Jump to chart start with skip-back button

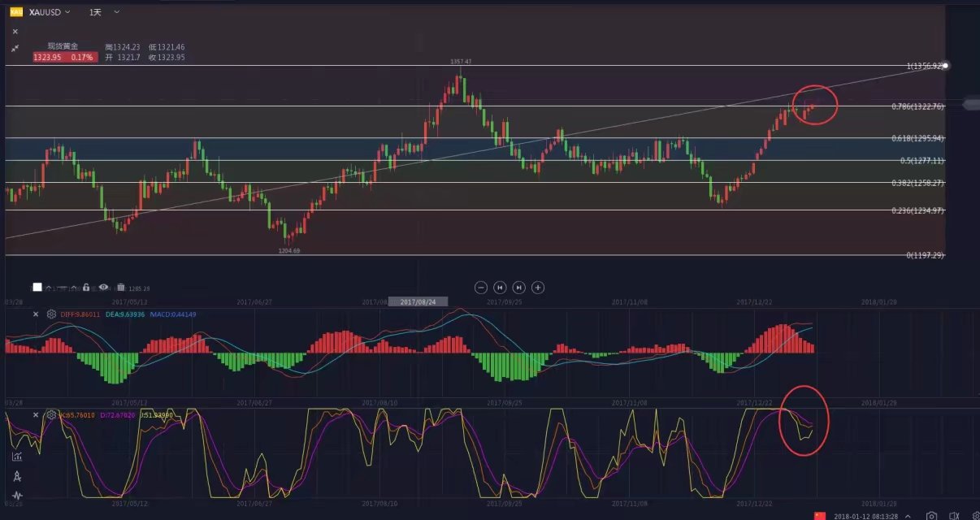pos(500,287)
